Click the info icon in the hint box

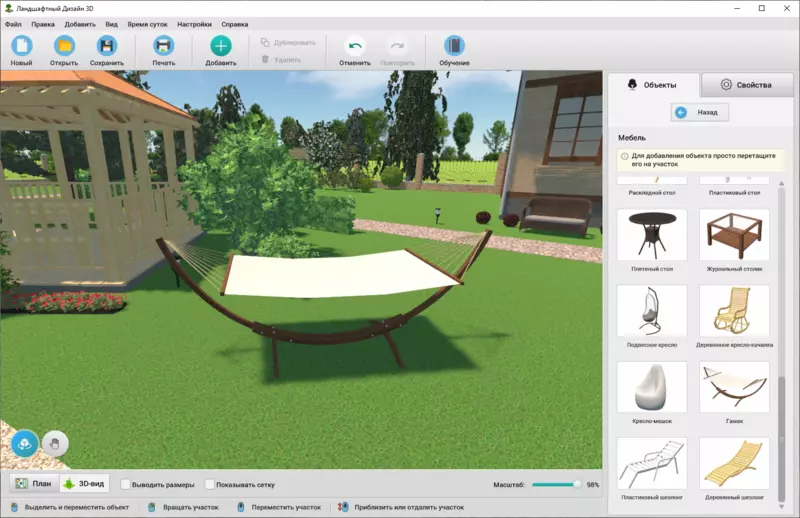click(x=624, y=156)
